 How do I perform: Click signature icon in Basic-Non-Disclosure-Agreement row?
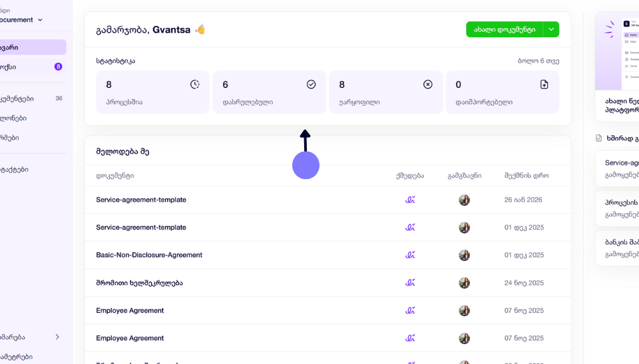tap(410, 255)
